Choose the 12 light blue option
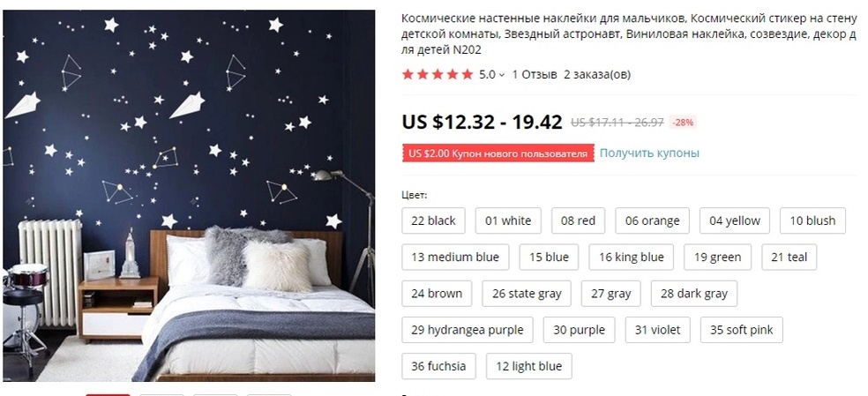The height and width of the screenshot is (396, 868). coord(528,366)
